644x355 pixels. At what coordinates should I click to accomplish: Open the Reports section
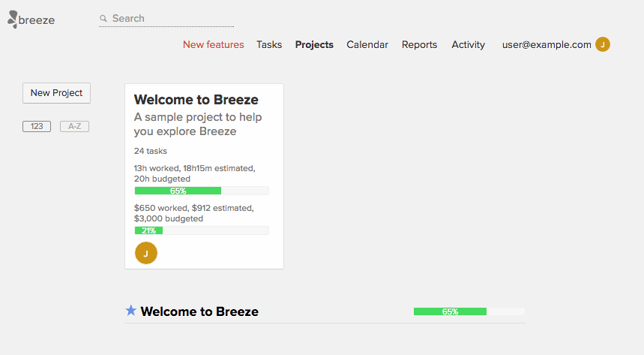419,44
